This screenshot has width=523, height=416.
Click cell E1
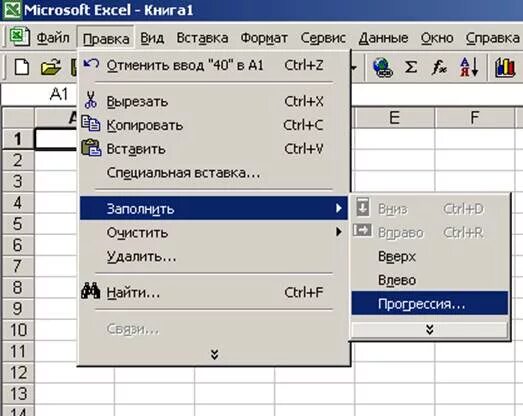pyautogui.click(x=395, y=139)
